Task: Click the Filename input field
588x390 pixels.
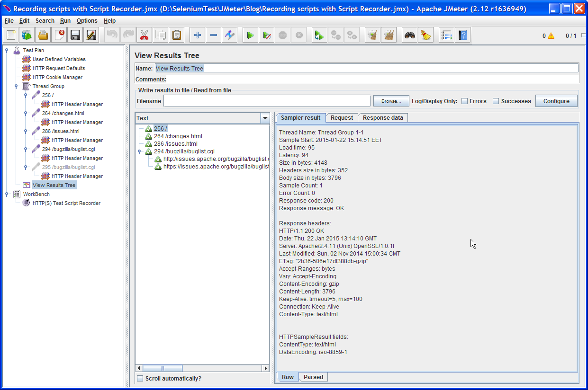Action: [x=267, y=101]
